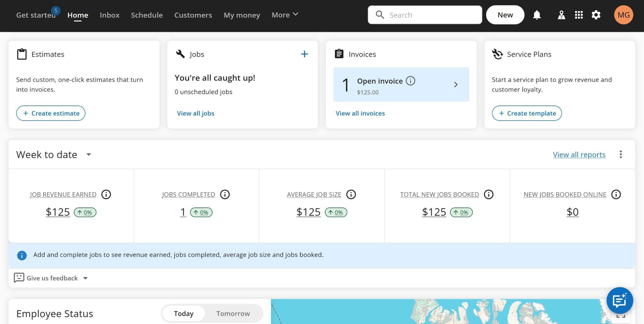644x324 pixels.
Task: Click Create template button
Action: tap(527, 113)
